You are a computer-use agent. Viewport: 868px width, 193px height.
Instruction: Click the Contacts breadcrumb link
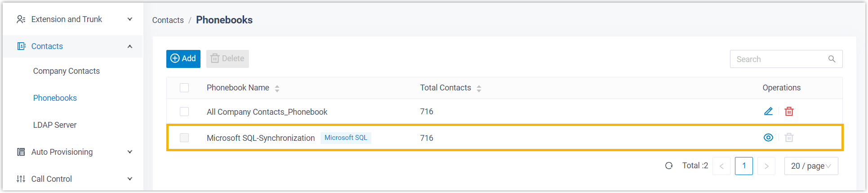pos(168,20)
